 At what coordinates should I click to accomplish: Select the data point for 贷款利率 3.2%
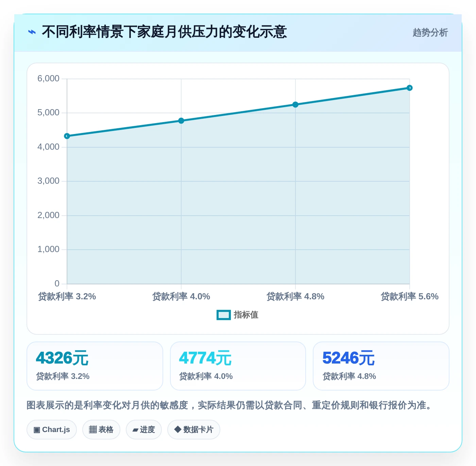67,136
